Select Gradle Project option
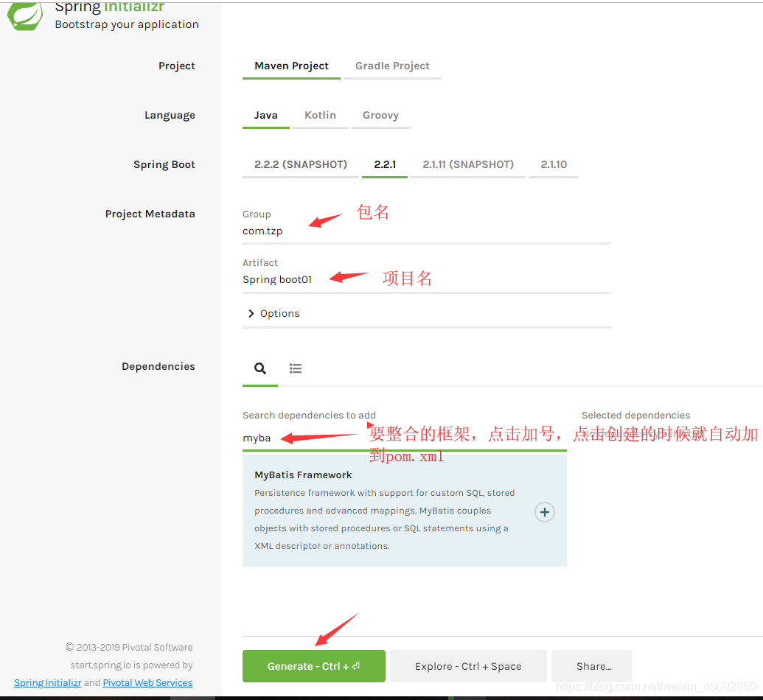Screen dimensions: 763x700 392,66
